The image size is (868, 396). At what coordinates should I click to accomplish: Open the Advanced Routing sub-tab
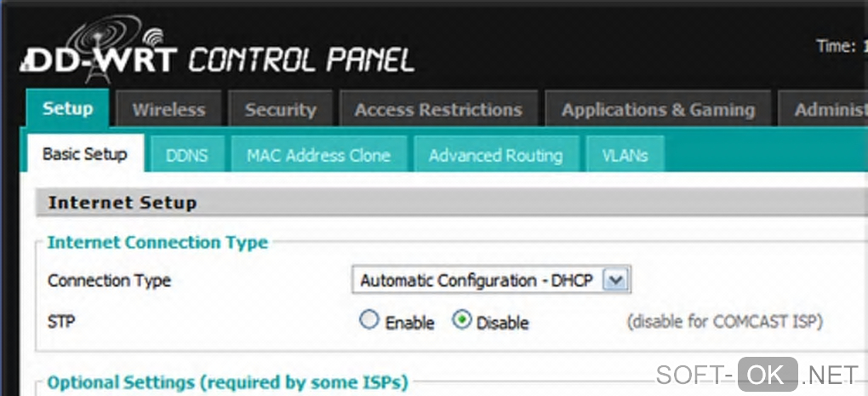coord(496,155)
